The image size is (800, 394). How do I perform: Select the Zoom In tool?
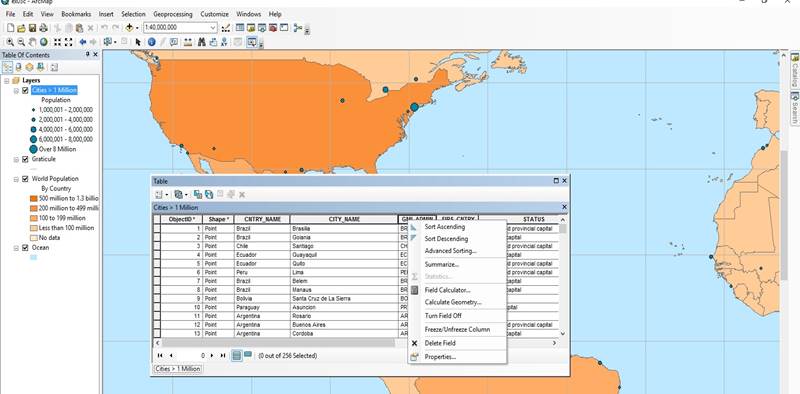[10, 42]
